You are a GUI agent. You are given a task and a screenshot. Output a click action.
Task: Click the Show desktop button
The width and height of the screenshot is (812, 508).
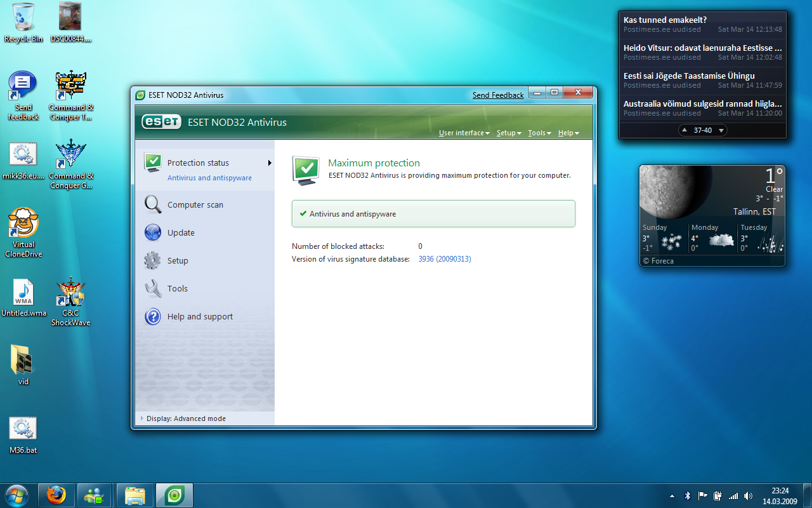808,495
